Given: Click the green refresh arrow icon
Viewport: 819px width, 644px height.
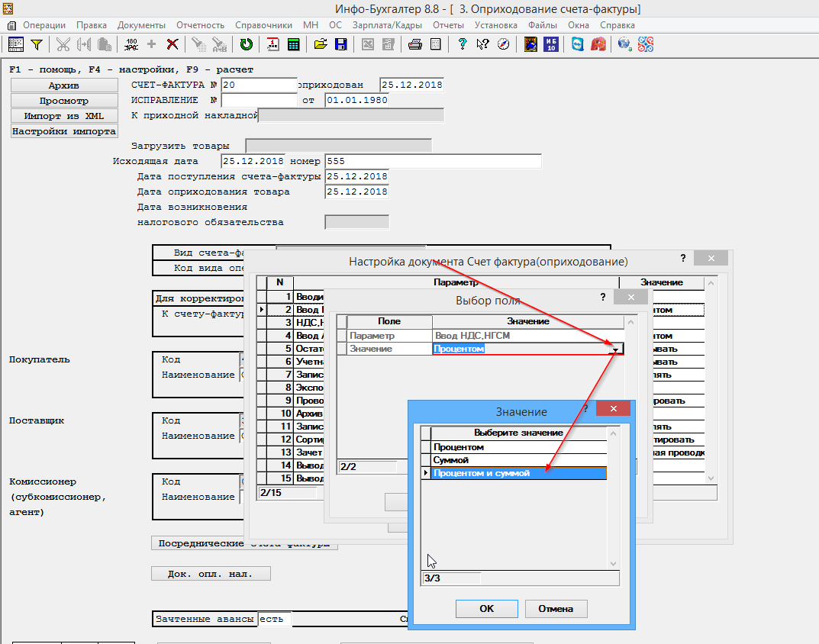Looking at the screenshot, I should (x=246, y=44).
